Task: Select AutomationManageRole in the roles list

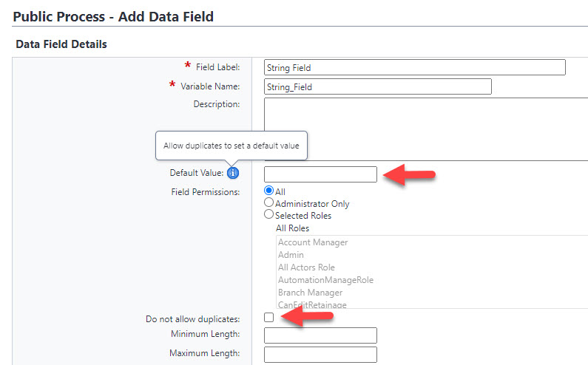Action: (x=325, y=280)
